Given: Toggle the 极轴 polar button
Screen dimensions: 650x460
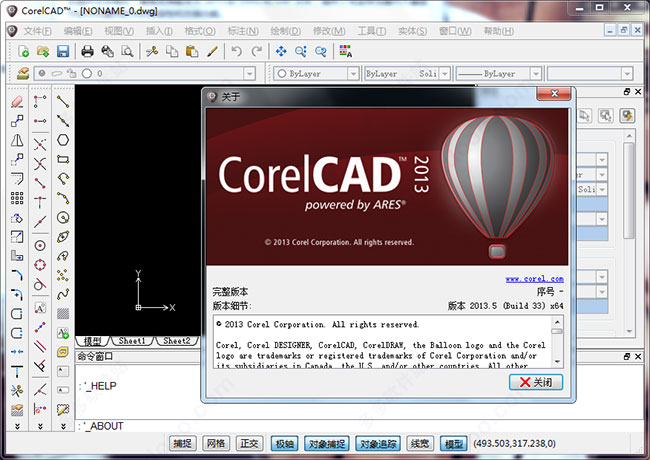Looking at the screenshot, I should 284,444.
